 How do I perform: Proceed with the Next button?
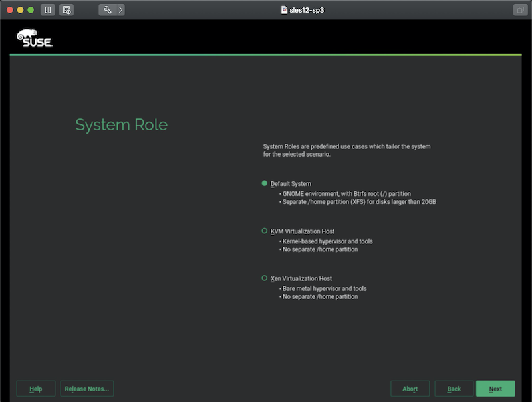click(x=495, y=389)
